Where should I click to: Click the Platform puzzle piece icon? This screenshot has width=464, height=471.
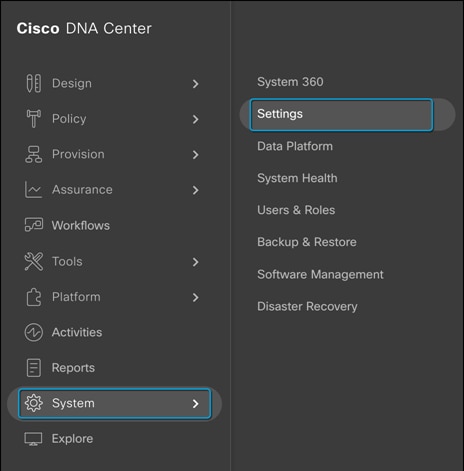34,297
